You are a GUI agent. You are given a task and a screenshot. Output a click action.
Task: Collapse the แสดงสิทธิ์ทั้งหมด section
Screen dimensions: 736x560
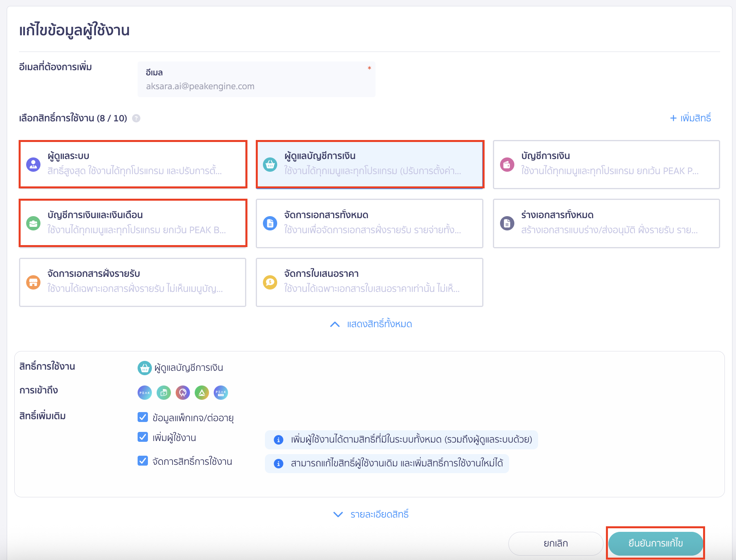tap(371, 324)
